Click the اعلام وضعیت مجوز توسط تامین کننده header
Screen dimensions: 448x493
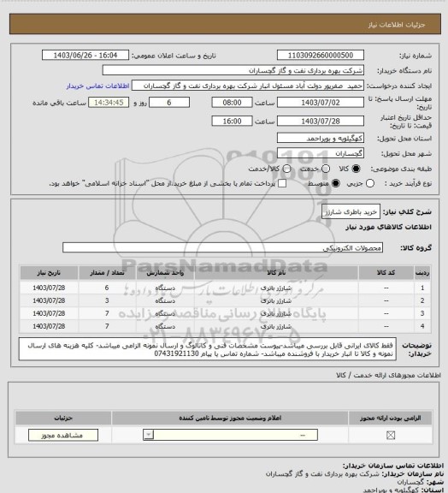pyautogui.click(x=230, y=419)
